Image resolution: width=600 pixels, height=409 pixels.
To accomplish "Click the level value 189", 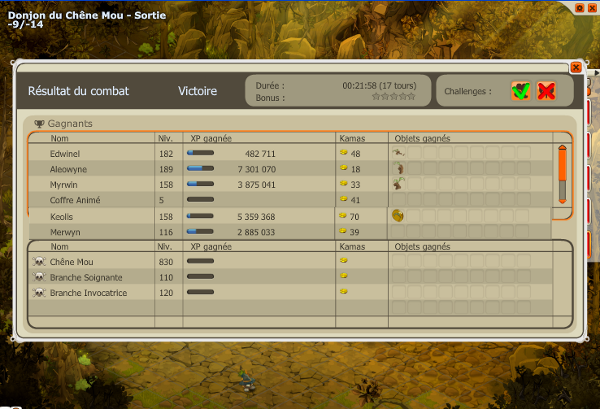I will (166, 169).
